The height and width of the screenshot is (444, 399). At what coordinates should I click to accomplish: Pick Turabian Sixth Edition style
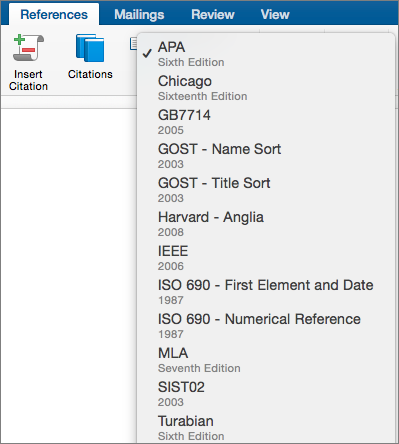click(x=266, y=428)
